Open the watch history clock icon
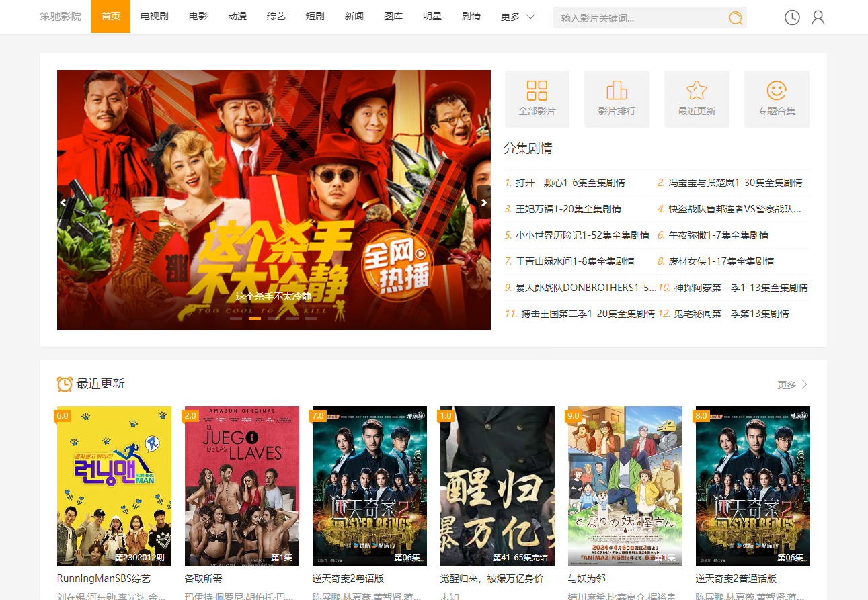 (x=792, y=17)
